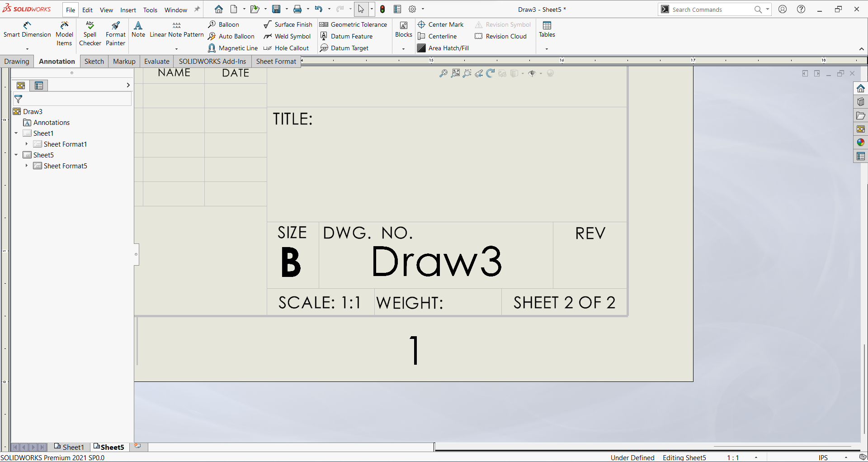Open the Help question mark icon
868x462 pixels.
[x=801, y=9]
